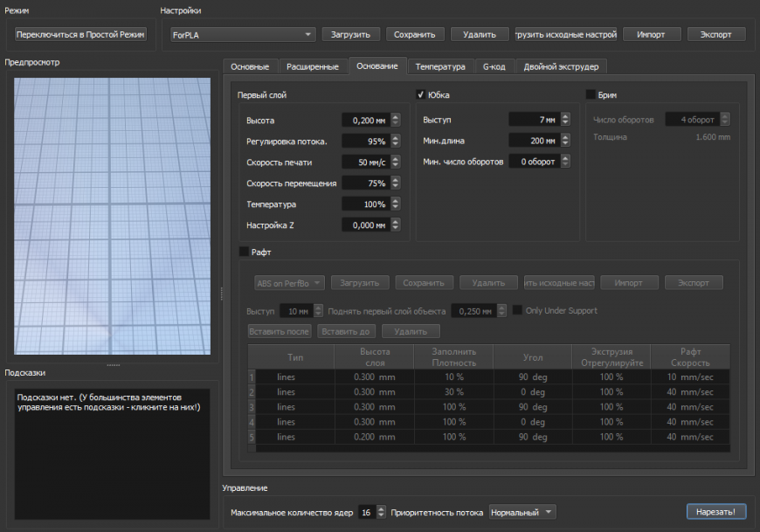Click row 2 density 30 % cell

pos(453,392)
